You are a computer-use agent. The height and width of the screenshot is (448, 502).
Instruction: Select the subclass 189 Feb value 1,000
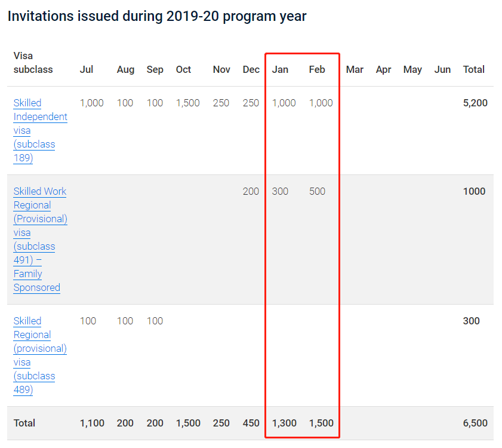(321, 103)
